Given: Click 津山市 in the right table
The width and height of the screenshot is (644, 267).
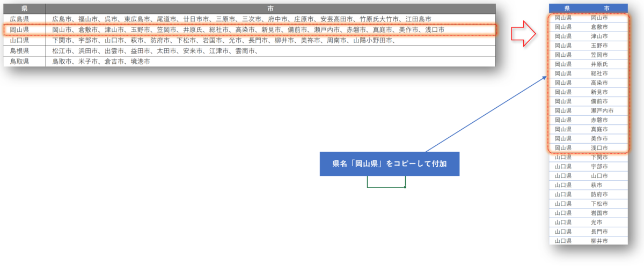Looking at the screenshot, I should pos(599,36).
